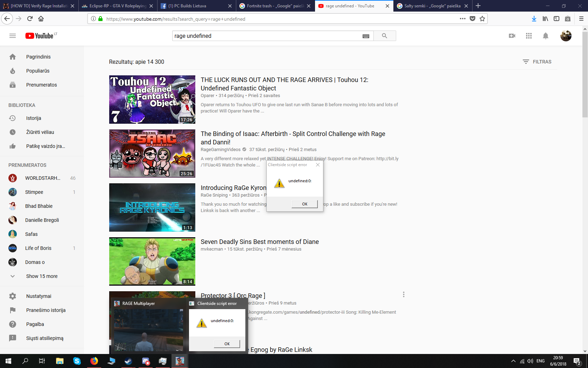Click the browser home icon
This screenshot has width=588, height=368.
point(41,19)
